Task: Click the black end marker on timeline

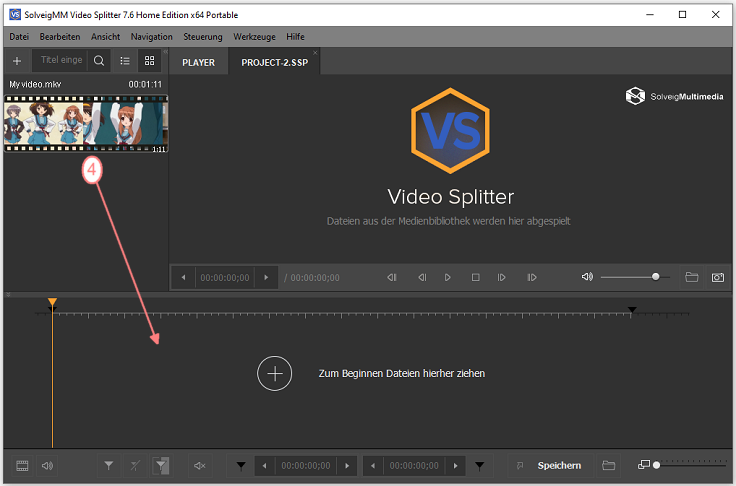Action: pyautogui.click(x=632, y=309)
